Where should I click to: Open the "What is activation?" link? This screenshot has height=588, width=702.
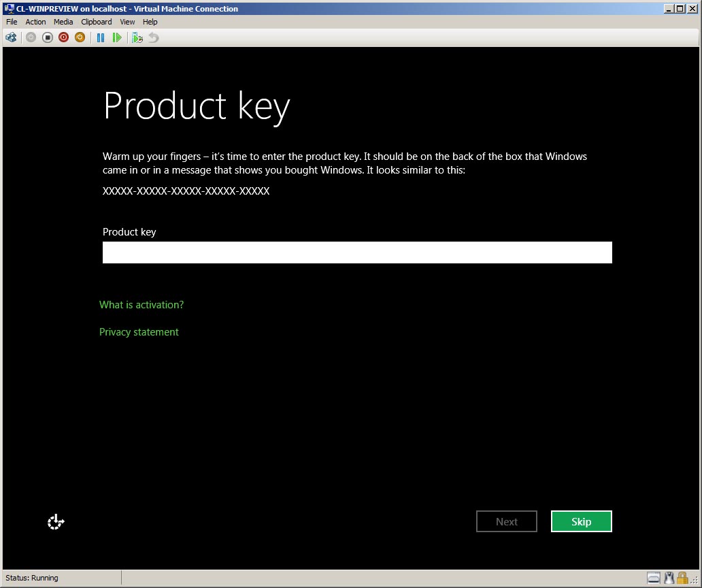141,305
